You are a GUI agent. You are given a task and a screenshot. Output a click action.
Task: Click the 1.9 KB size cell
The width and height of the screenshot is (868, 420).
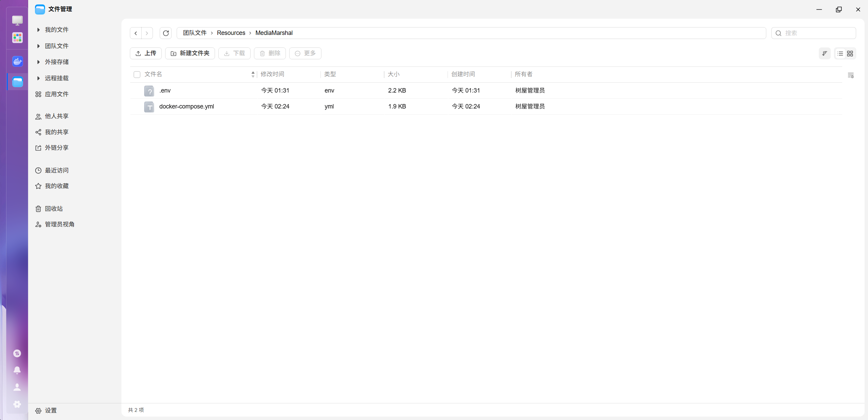(397, 106)
